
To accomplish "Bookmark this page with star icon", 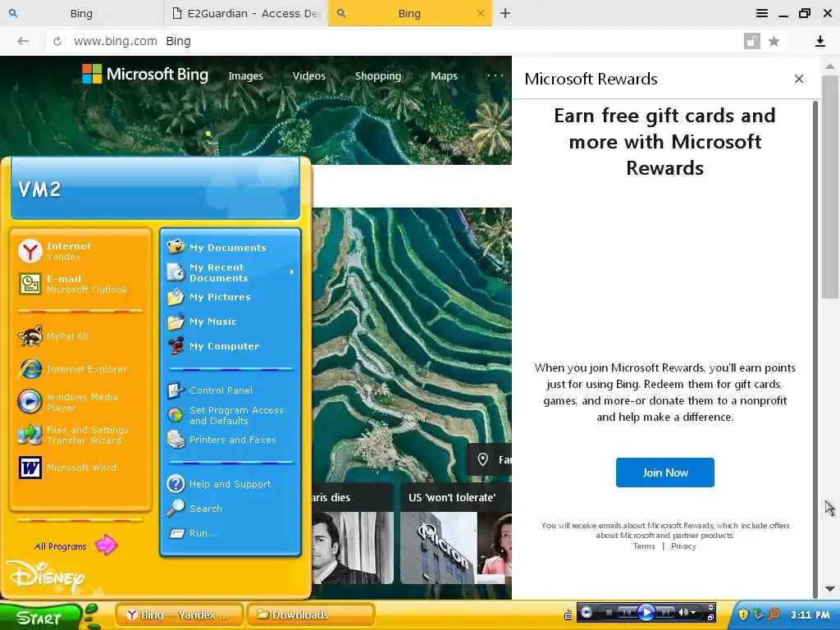I will (774, 41).
